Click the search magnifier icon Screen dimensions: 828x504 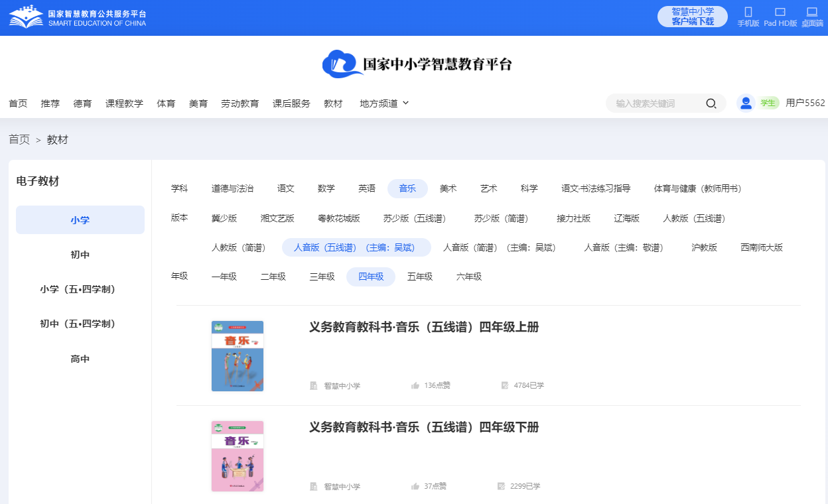pos(711,103)
